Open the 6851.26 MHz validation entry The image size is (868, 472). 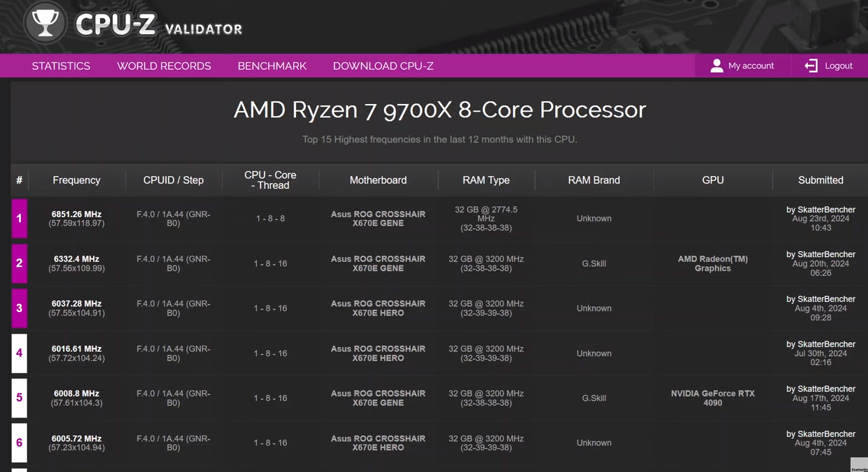(76, 214)
